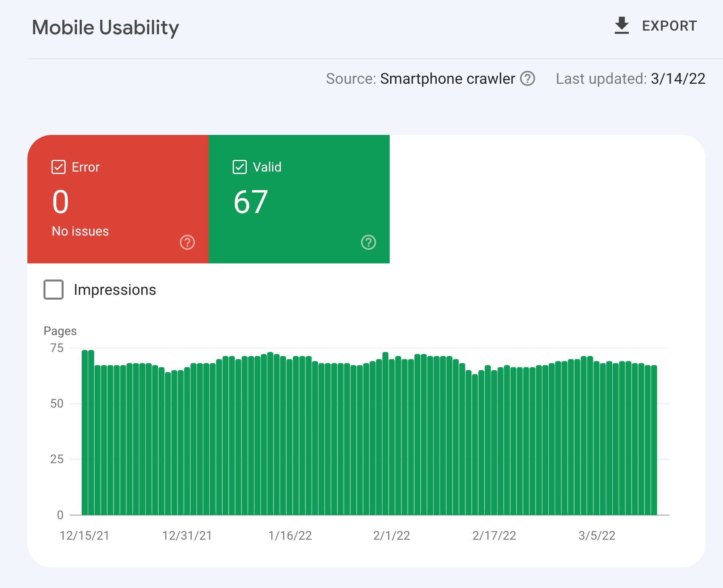The width and height of the screenshot is (723, 588).
Task: Click the 12/15/21 axis date
Action: (x=85, y=536)
